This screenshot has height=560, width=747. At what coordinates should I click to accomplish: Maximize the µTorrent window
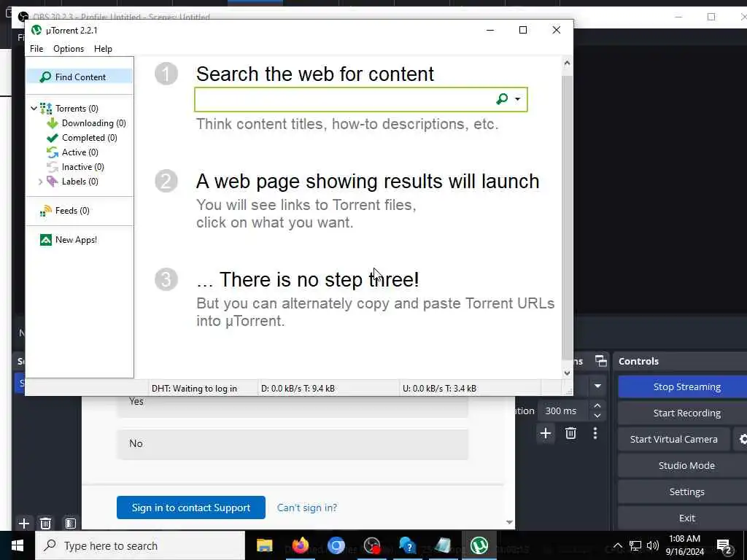coord(522,30)
